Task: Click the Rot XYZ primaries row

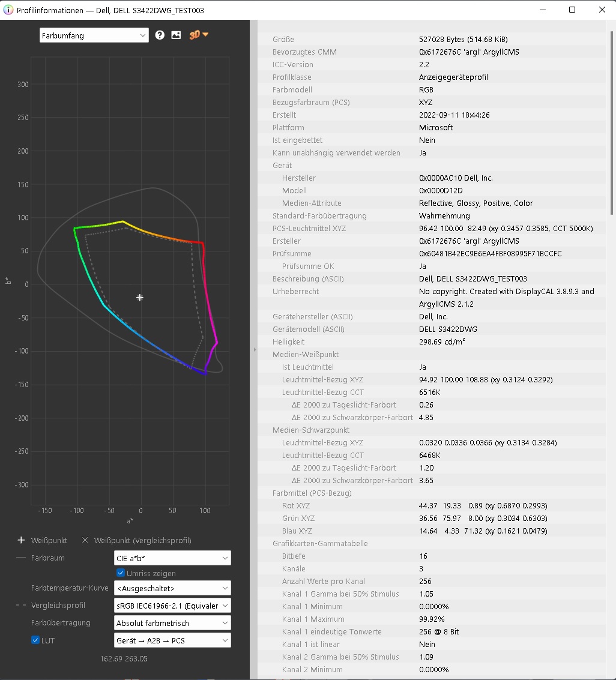Action: coord(431,506)
